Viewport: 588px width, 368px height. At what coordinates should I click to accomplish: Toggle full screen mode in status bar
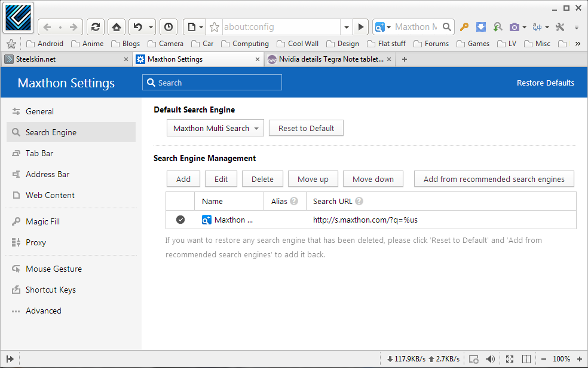tap(510, 359)
